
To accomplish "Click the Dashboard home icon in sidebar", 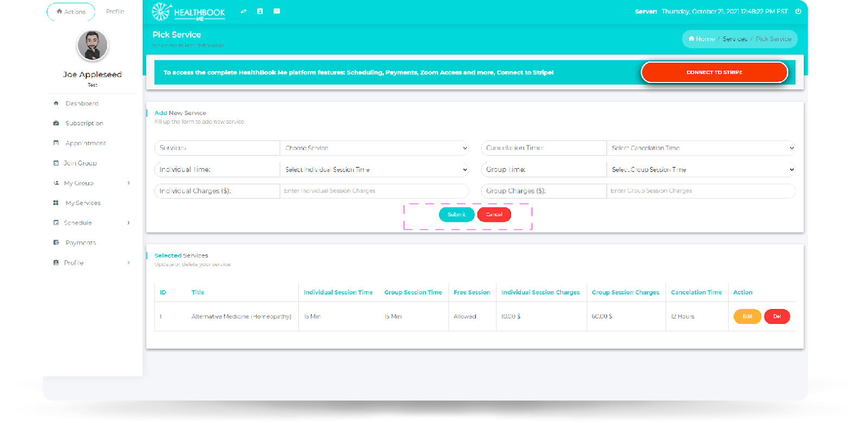I will (x=56, y=103).
